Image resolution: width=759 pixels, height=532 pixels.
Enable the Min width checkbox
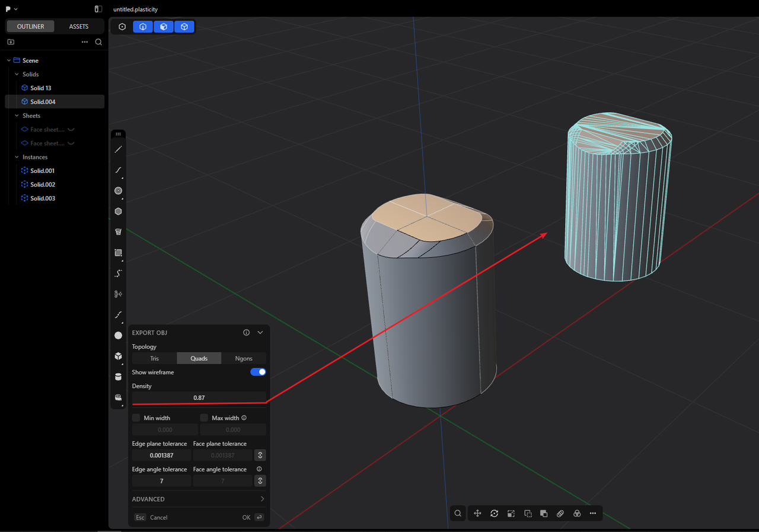pyautogui.click(x=136, y=418)
